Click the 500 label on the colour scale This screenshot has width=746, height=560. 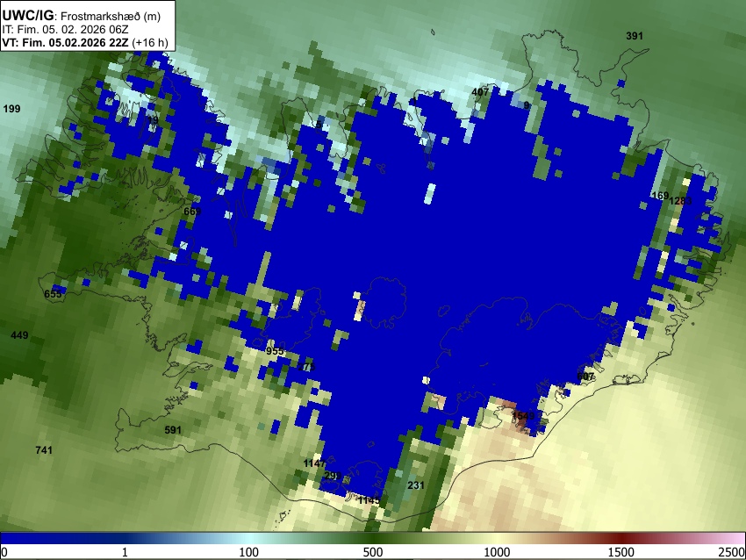(372, 552)
